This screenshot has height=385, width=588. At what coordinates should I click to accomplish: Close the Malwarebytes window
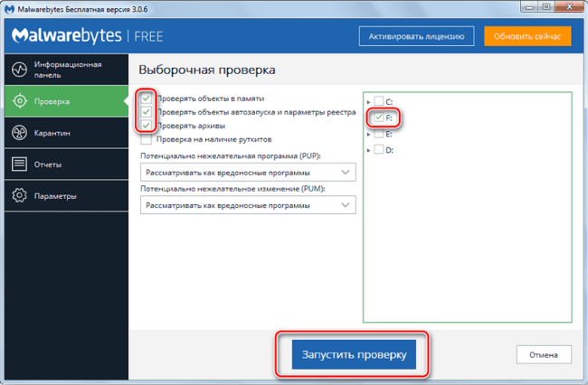(x=569, y=6)
